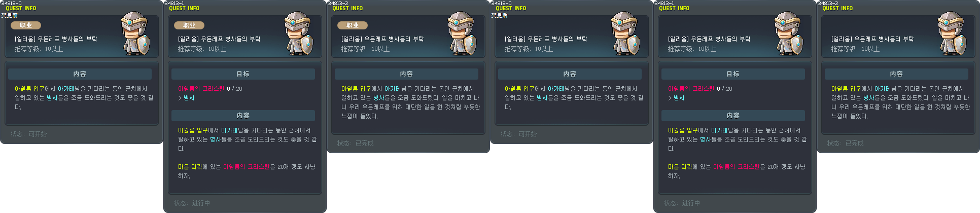980x213 pixels.
Task: Select the knight portrait in the rightmost quest panel
Action: click(953, 33)
